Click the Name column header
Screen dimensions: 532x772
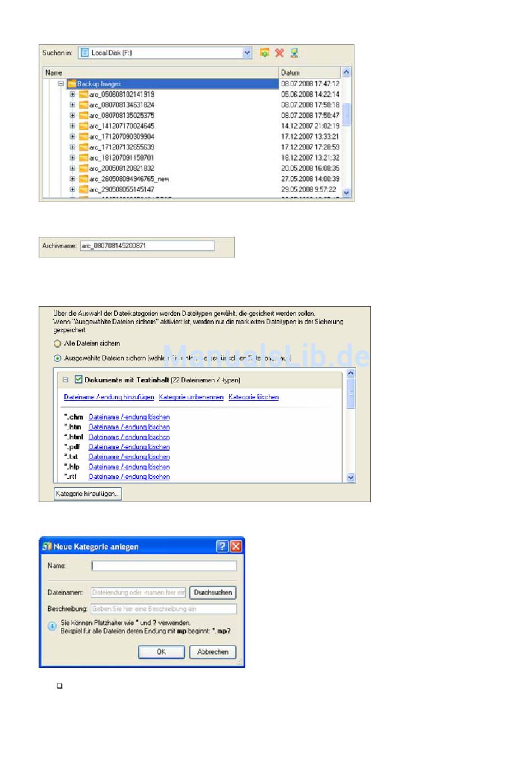(161, 73)
